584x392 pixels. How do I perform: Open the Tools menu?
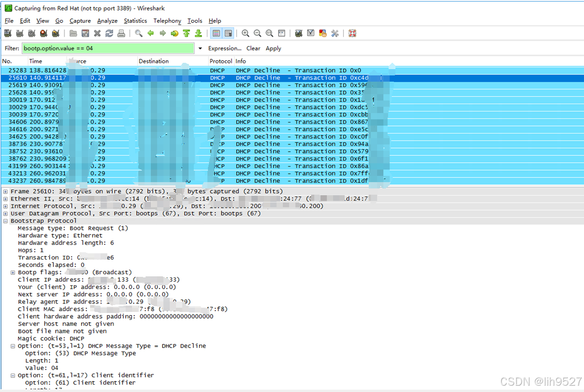195,21
